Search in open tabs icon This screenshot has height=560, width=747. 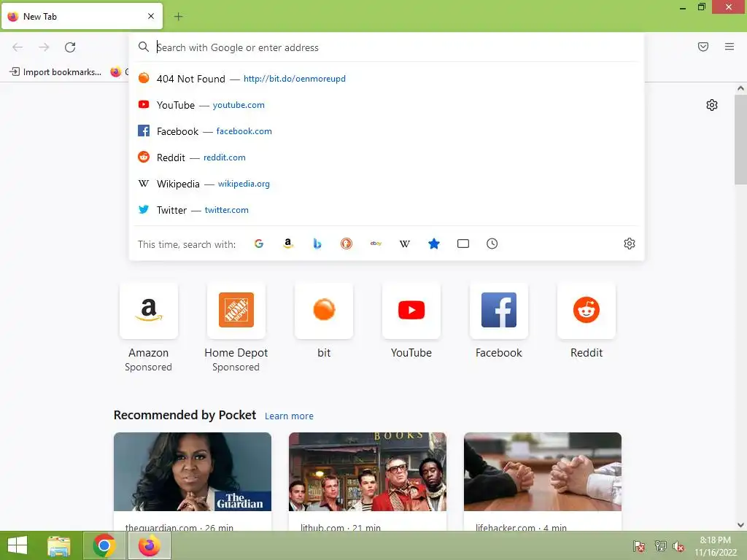pos(463,244)
